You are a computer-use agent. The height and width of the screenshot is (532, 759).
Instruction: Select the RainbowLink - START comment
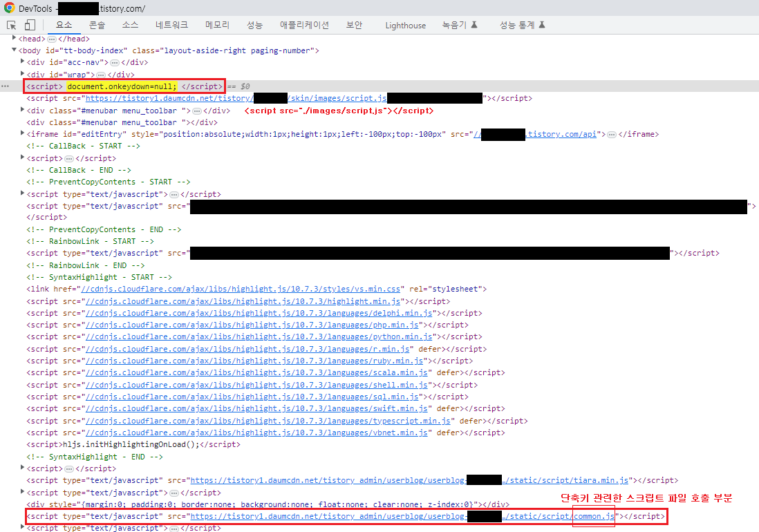(90, 241)
